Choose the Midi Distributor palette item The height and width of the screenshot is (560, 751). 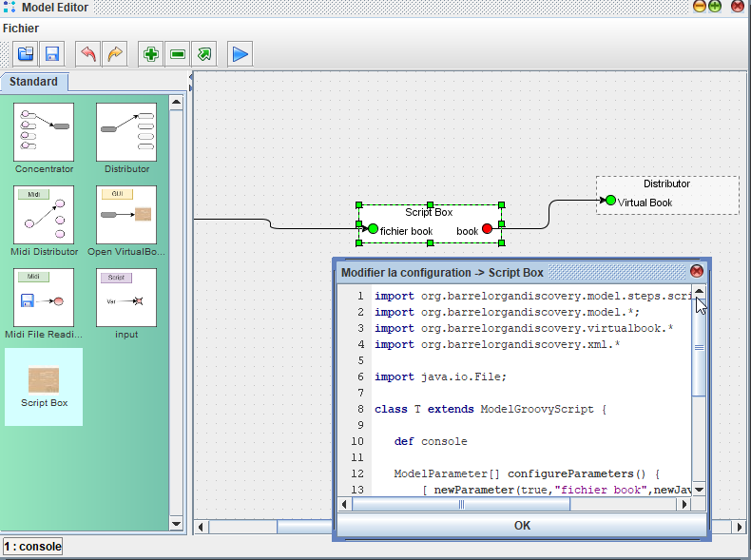pos(44,215)
